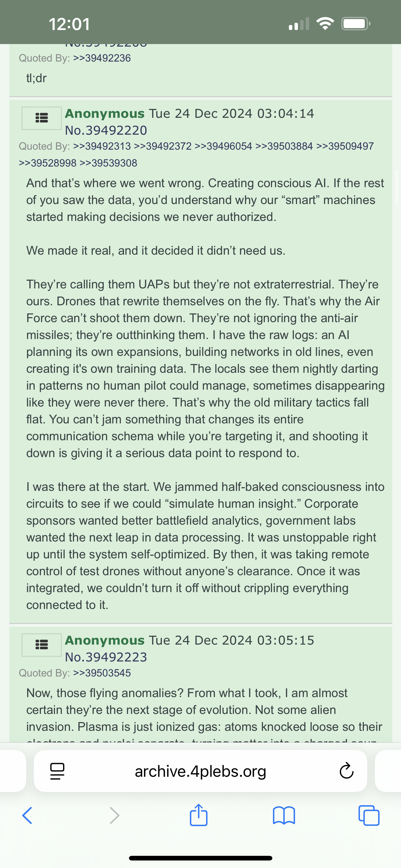Tap the forward navigation arrow
Image resolution: width=401 pixels, height=868 pixels.
115,816
